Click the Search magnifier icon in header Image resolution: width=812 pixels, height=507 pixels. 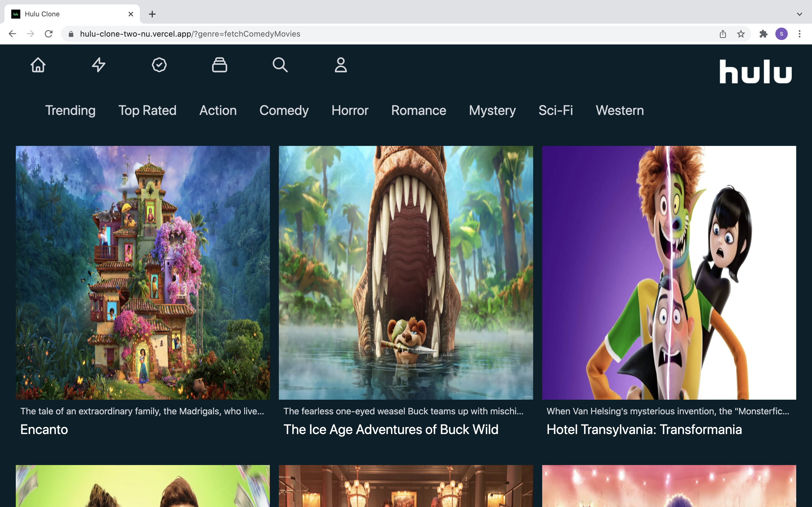[280, 65]
